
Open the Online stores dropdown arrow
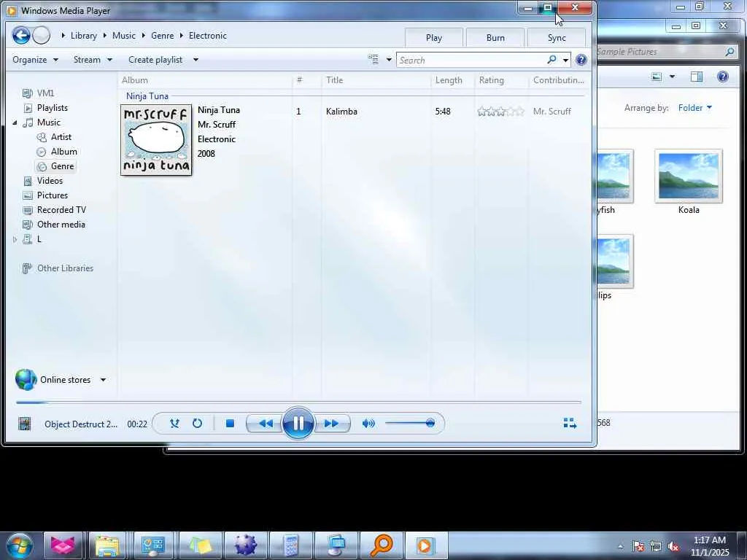(x=103, y=380)
